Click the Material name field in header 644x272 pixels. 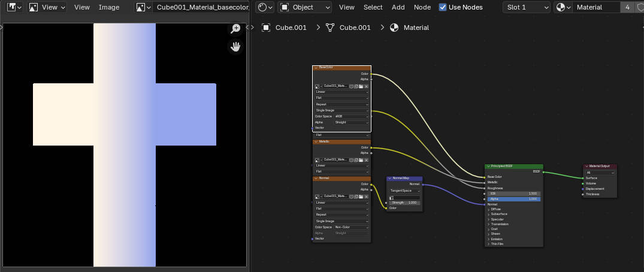[595, 7]
